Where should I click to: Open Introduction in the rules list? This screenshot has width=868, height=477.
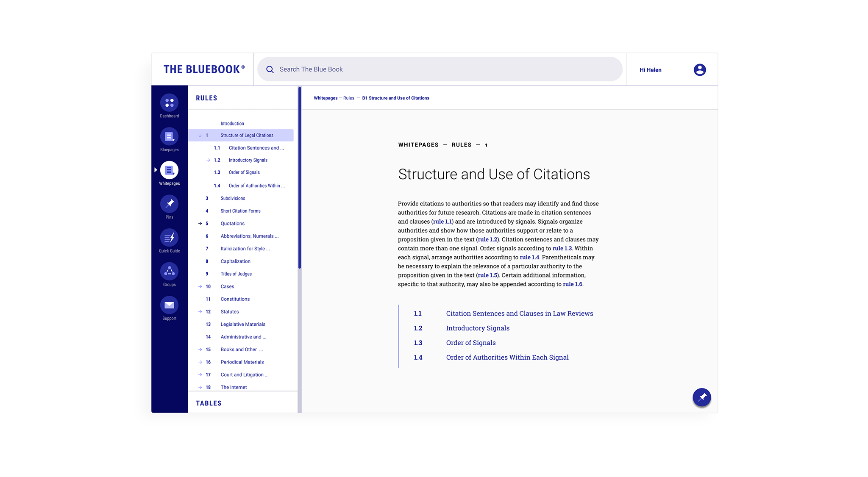pos(232,124)
